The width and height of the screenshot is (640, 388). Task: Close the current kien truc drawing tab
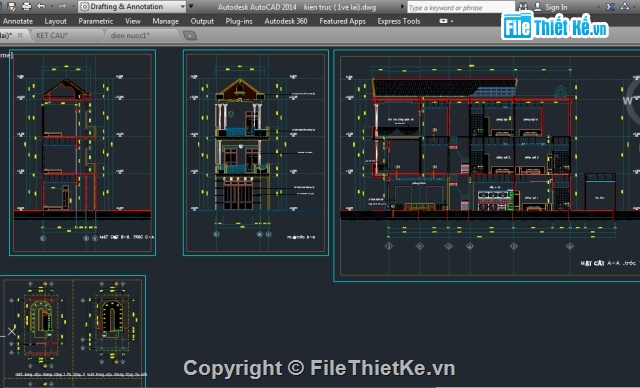tap(20, 35)
